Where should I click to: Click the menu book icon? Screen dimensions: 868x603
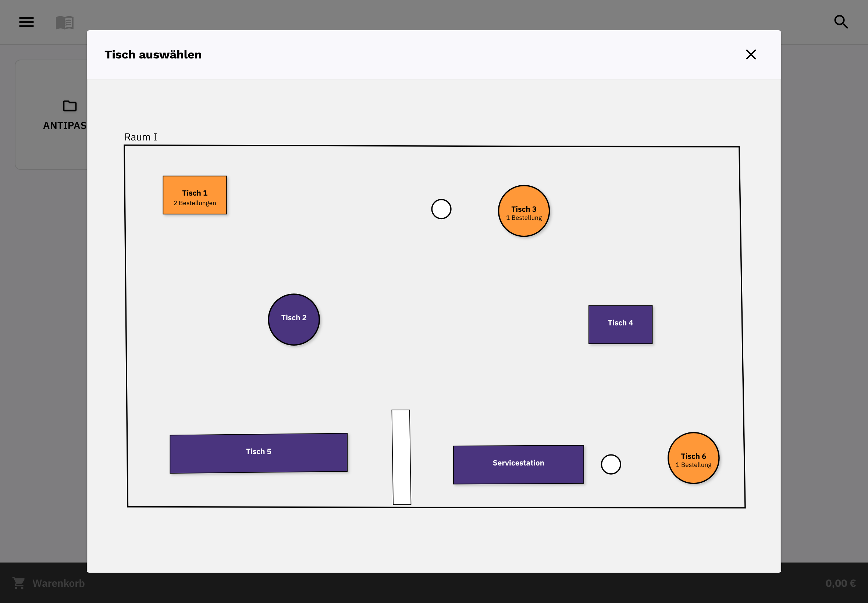point(65,23)
